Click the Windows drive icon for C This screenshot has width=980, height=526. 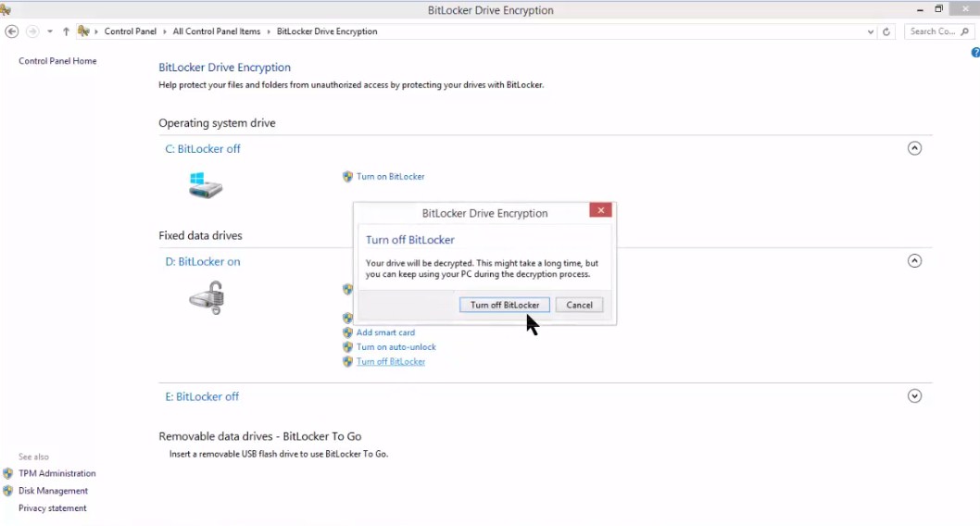[x=205, y=185]
